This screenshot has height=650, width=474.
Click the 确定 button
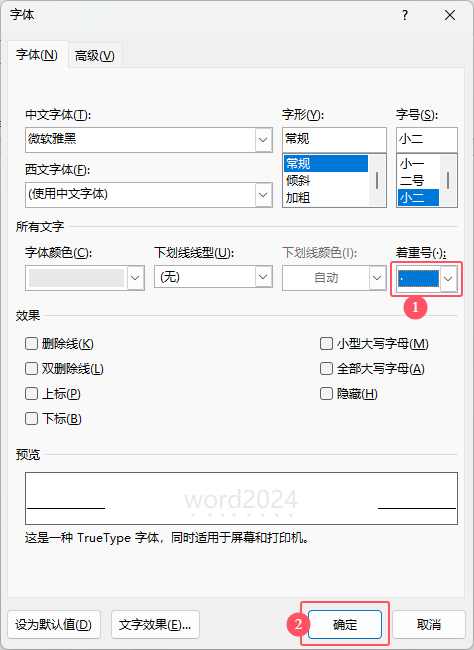[x=345, y=624]
